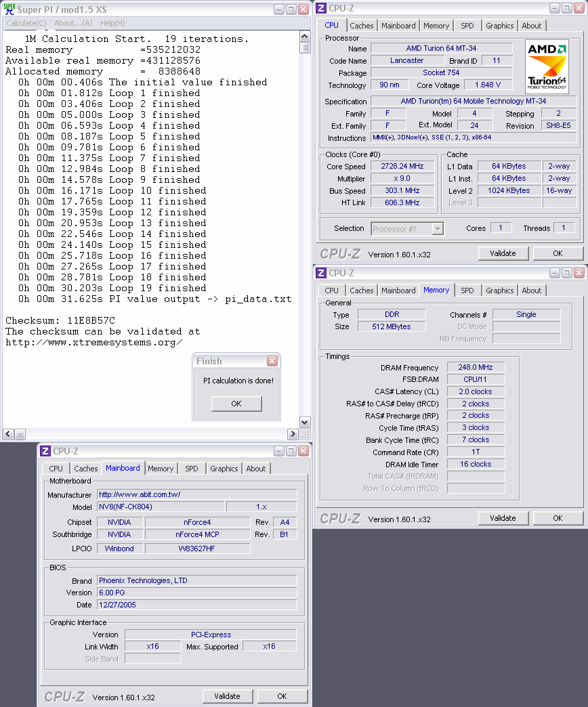The height and width of the screenshot is (707, 588).
Task: Close the CPU-Z Memory window
Action: coord(579,273)
